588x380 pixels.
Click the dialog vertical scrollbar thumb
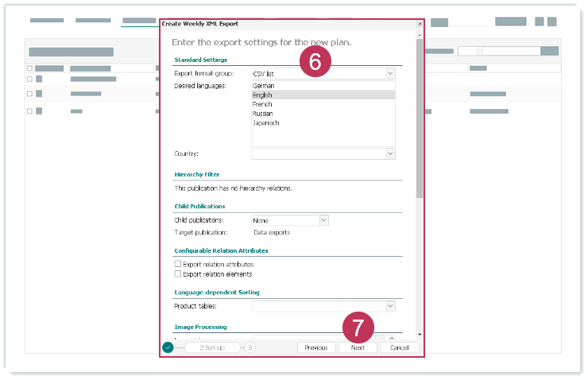[420, 119]
